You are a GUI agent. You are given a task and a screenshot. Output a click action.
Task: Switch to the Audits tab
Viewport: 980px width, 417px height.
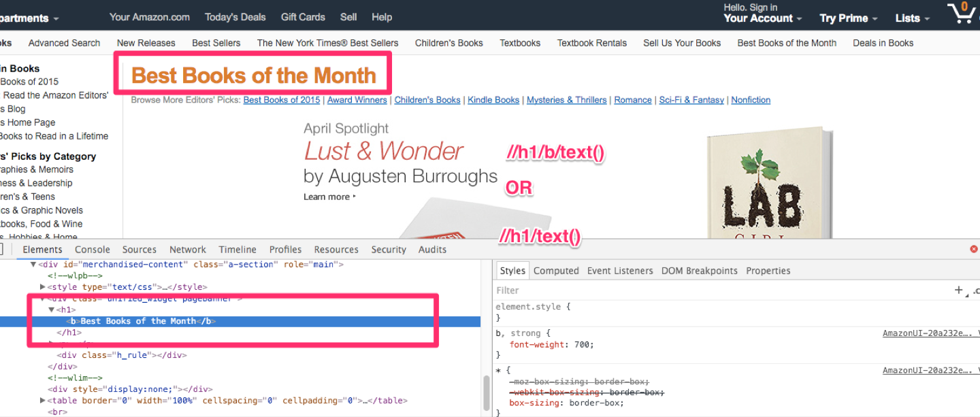pyautogui.click(x=432, y=250)
